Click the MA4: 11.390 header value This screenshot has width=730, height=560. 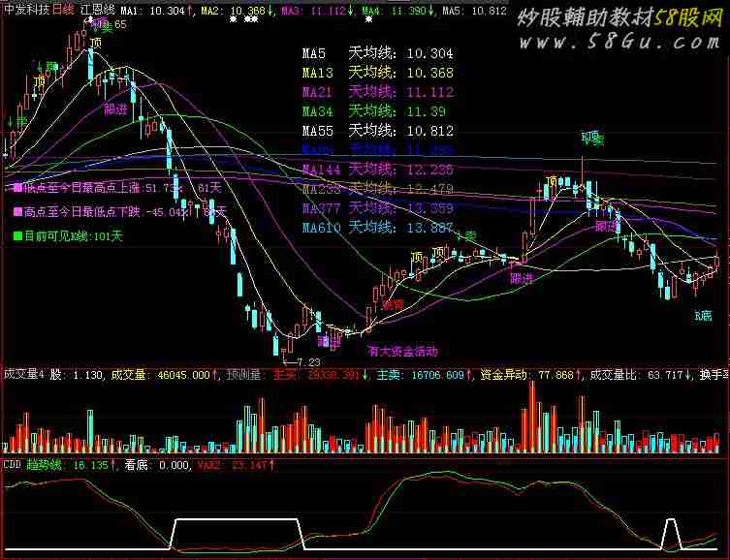pyautogui.click(x=398, y=11)
